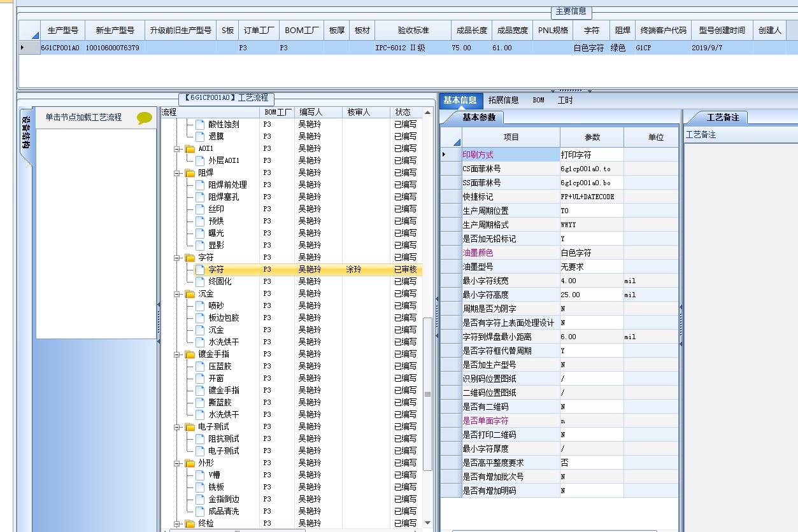This screenshot has width=798, height=532.
Task: Click the document icon beside 终固化
Action: 200,281
